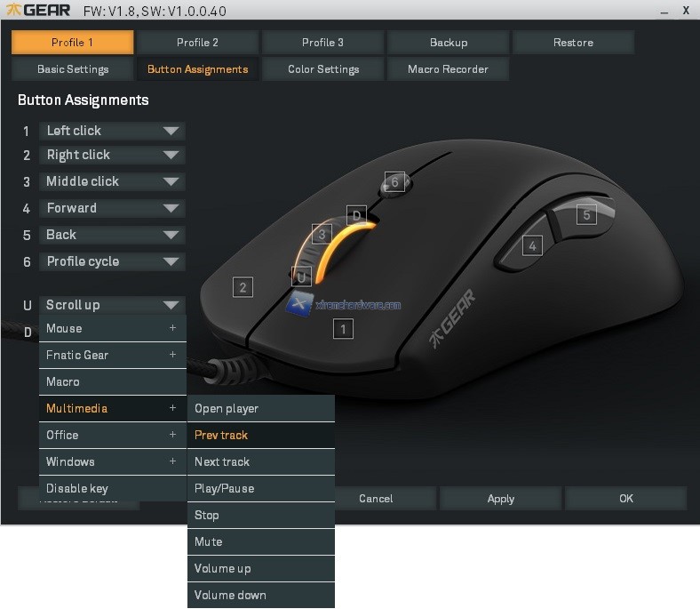Switch to Profile 2

[x=197, y=43]
